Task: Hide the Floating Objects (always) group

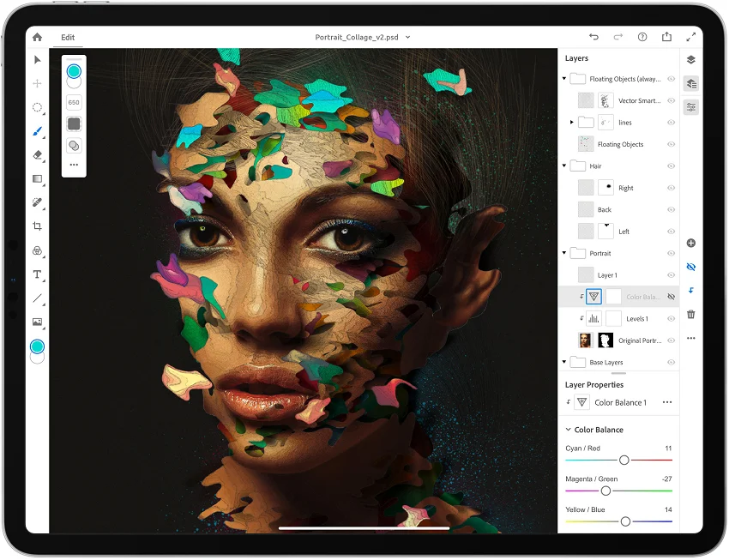Action: [671, 79]
